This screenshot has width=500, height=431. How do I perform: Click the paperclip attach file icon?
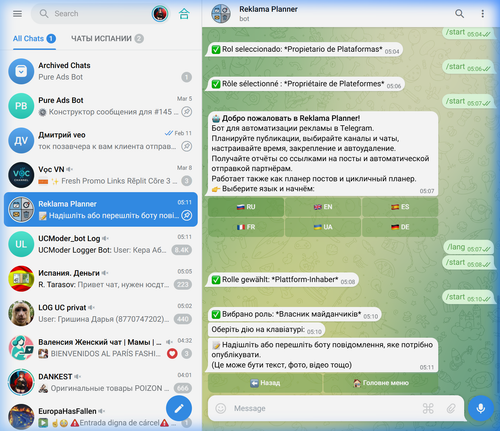(451, 408)
